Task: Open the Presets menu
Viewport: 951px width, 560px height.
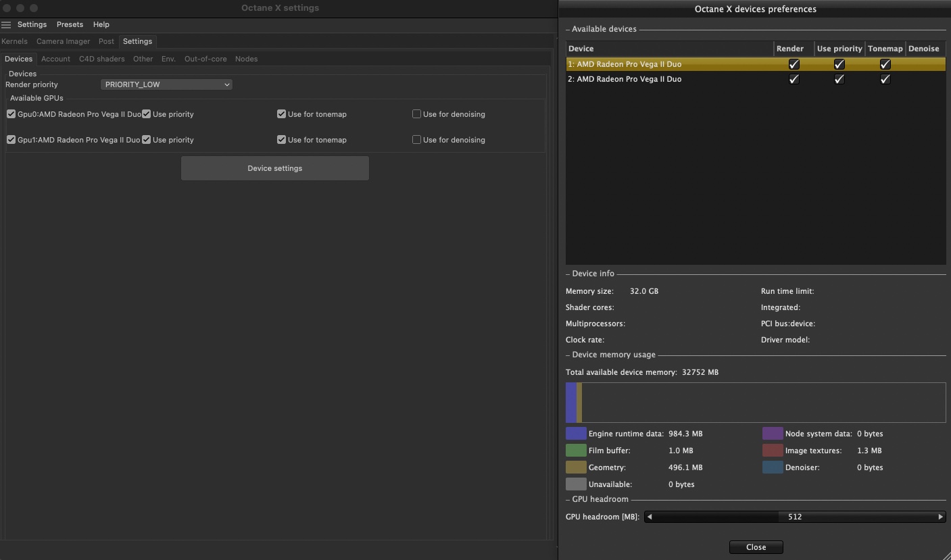Action: (x=70, y=24)
